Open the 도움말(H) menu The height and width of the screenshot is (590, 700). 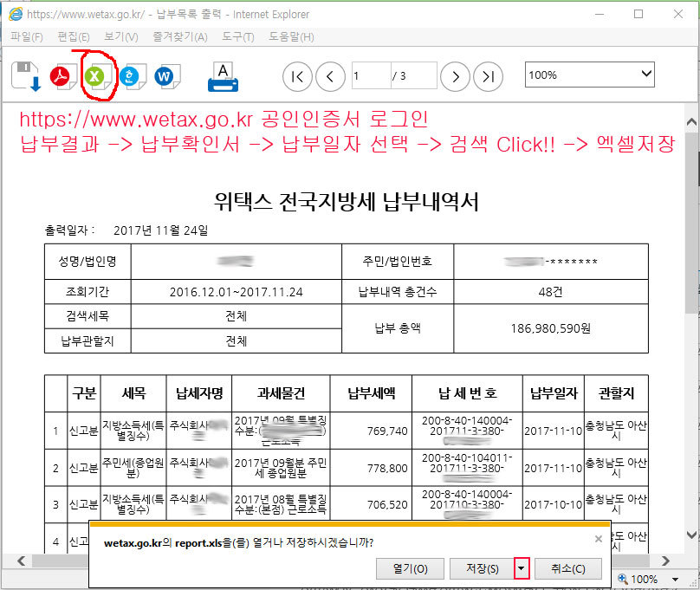291,36
